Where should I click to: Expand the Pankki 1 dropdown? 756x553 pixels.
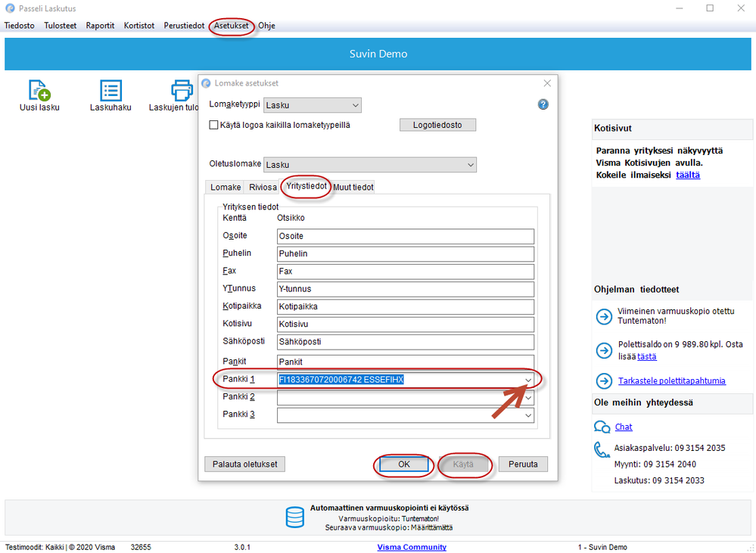528,380
